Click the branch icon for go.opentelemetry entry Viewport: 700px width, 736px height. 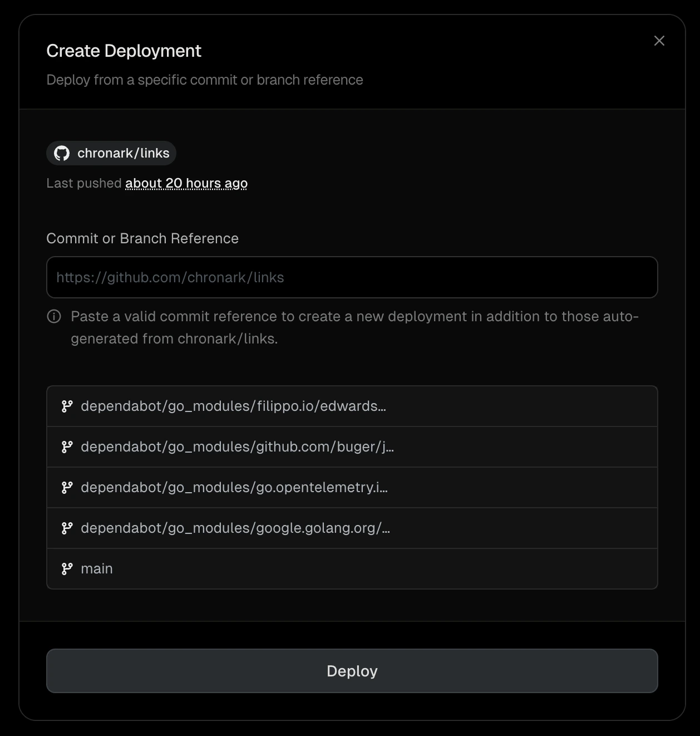tap(67, 487)
